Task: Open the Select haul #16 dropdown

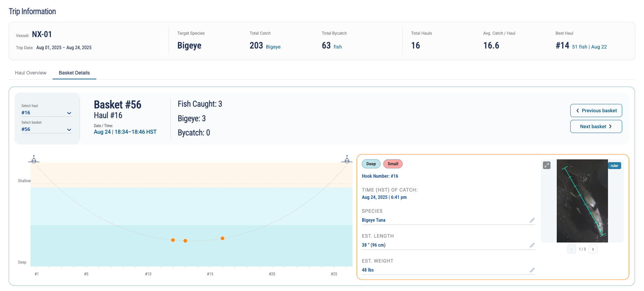Action: tap(47, 113)
